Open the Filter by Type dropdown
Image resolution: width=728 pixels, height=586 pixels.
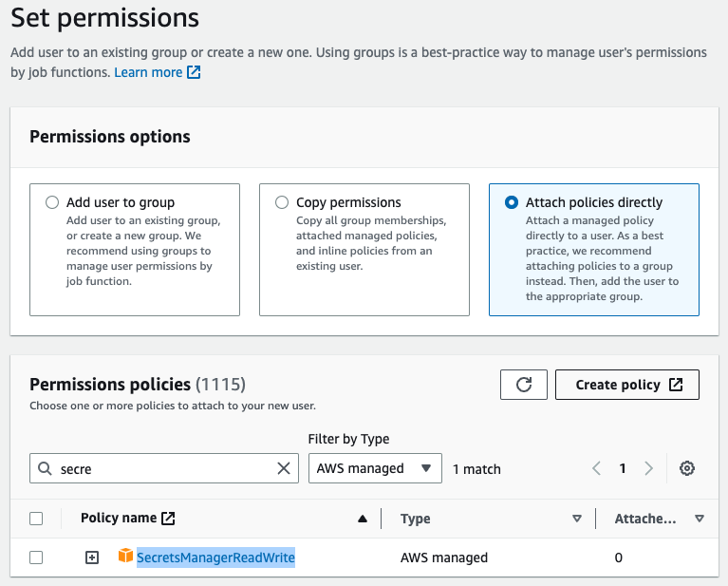375,468
